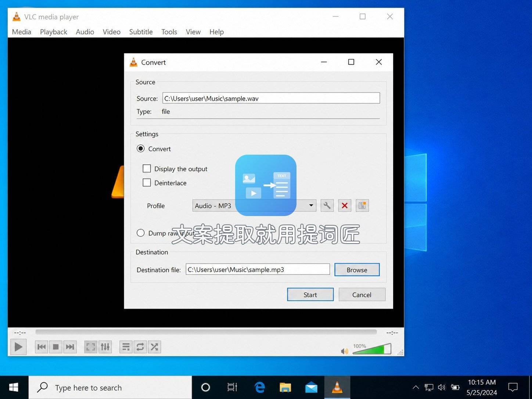Viewport: 532px width, 399px height.
Task: Open the Tools menu
Action: [x=169, y=32]
